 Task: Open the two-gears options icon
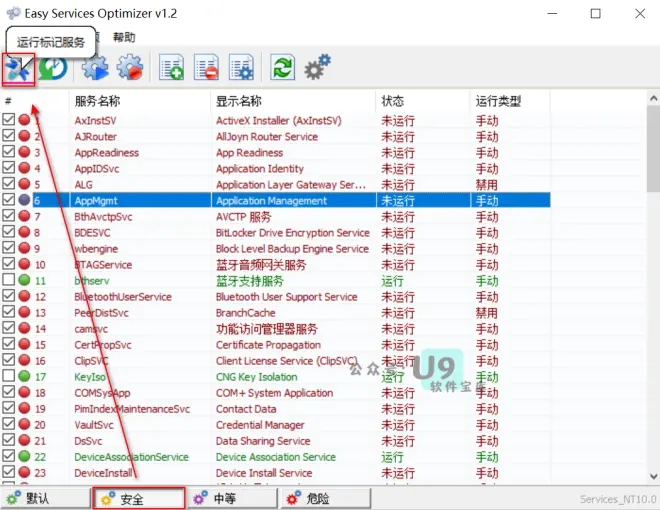[x=318, y=66]
